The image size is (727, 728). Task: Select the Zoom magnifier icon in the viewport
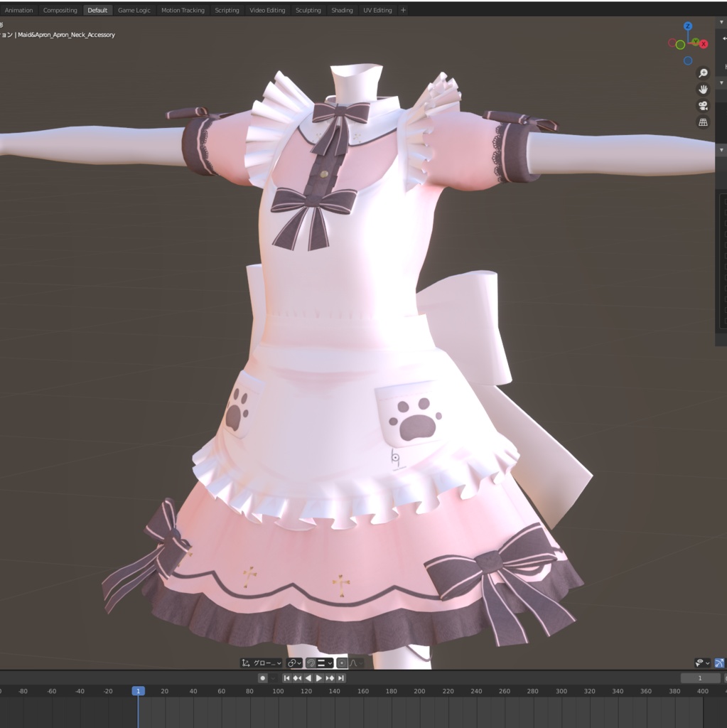pyautogui.click(x=703, y=73)
